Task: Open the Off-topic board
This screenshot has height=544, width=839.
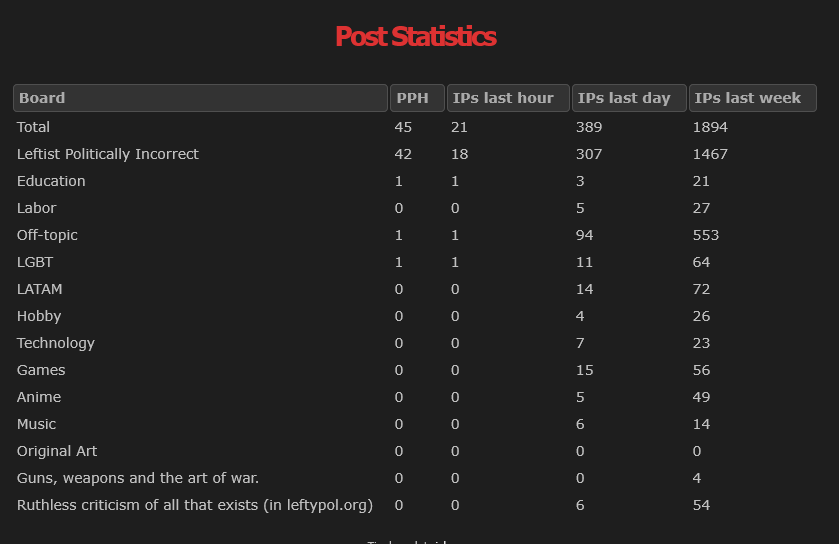Action: [47, 235]
